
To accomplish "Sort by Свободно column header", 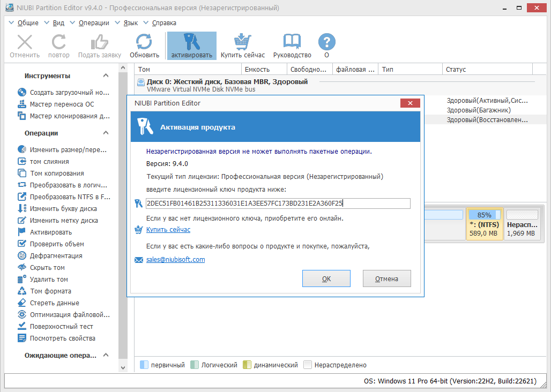I will [310, 69].
